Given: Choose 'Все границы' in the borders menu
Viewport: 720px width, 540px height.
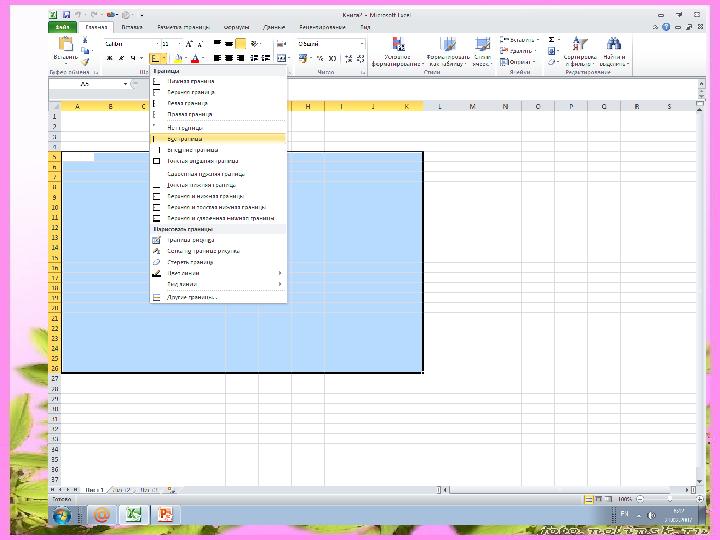Looking at the screenshot, I should (x=218, y=139).
